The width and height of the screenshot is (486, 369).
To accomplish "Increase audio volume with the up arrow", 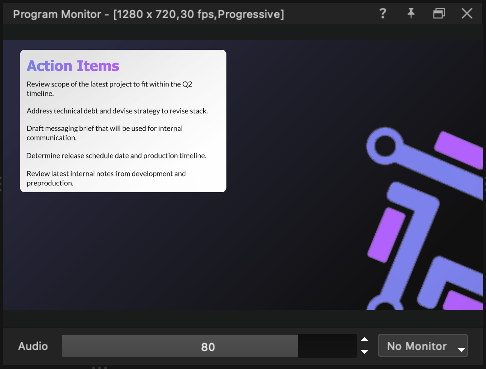I will point(365,340).
